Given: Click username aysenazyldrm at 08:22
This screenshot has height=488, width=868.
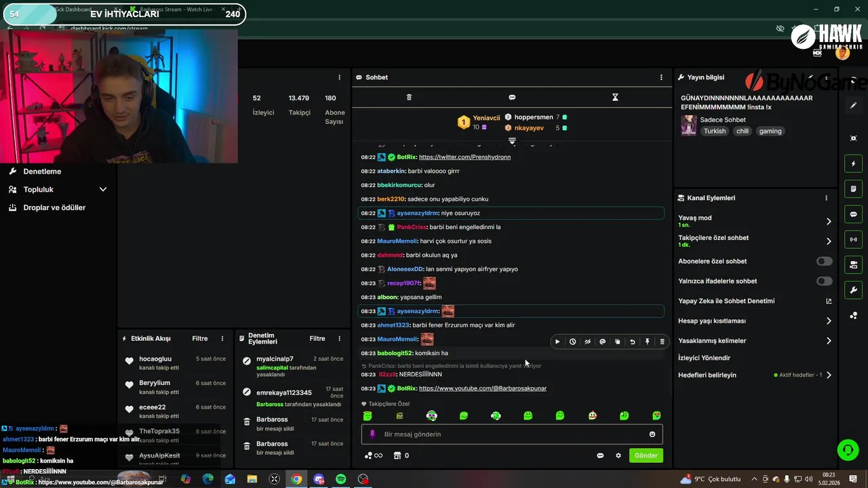Looking at the screenshot, I should coord(417,213).
